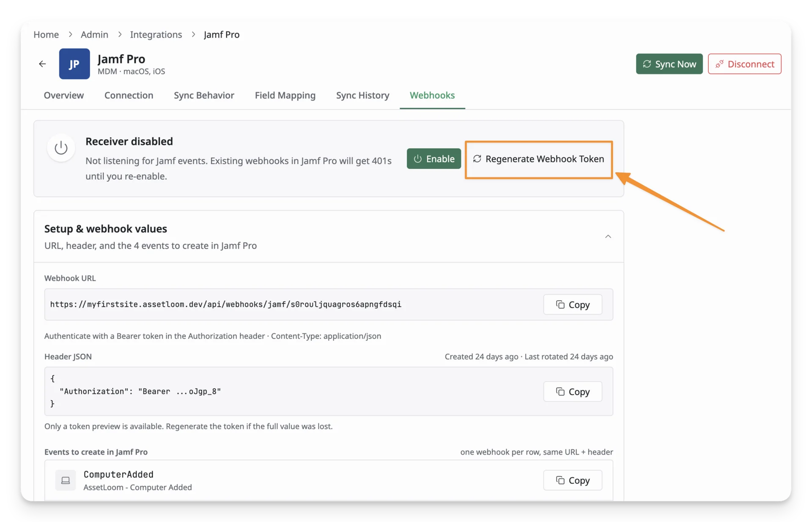
Task: Go to the Field Mapping tab
Action: (285, 95)
